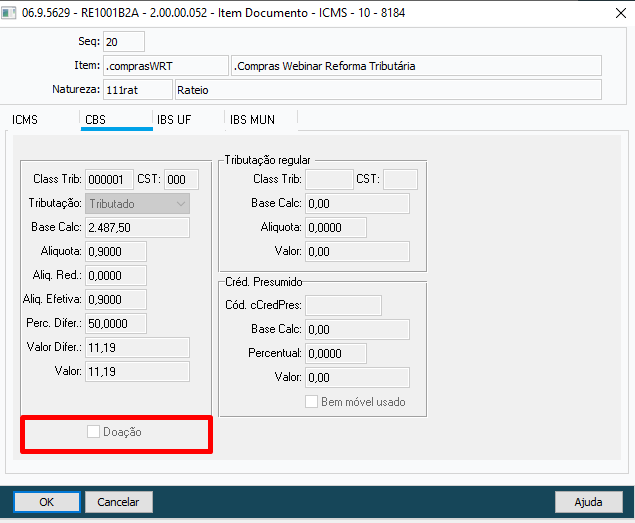
Task: Click the Base Calc field 2.487,50
Action: click(x=137, y=228)
